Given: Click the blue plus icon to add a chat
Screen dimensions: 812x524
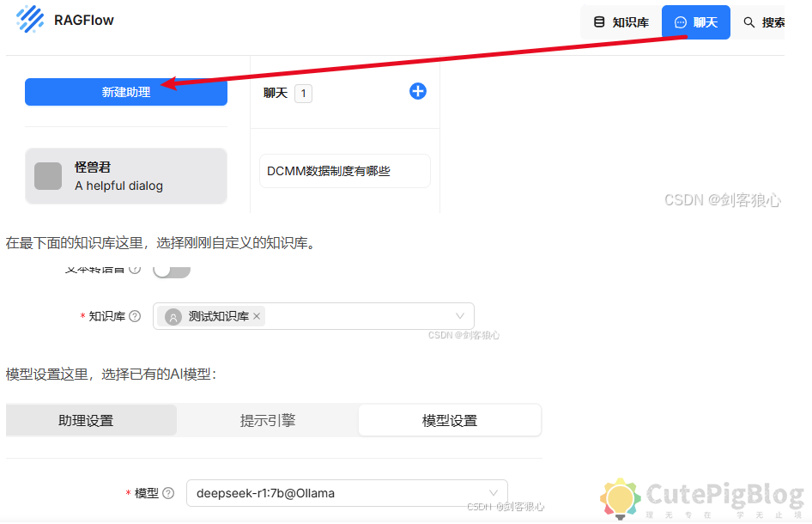Looking at the screenshot, I should [x=418, y=91].
